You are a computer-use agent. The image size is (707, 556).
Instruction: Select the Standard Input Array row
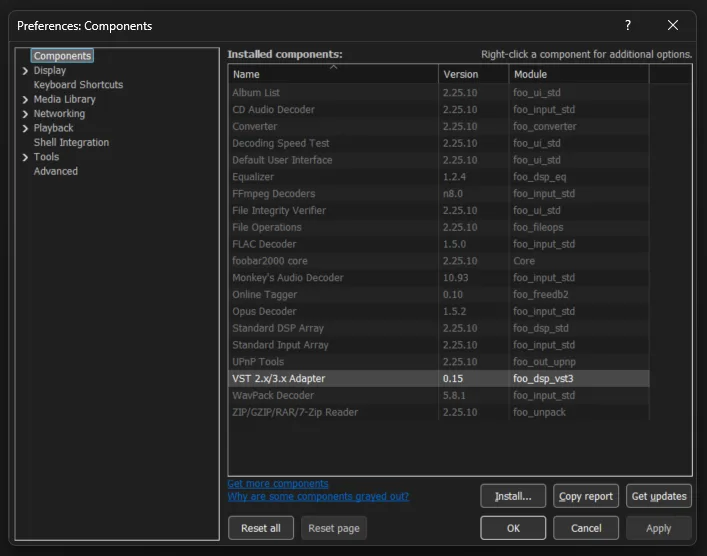click(439, 345)
